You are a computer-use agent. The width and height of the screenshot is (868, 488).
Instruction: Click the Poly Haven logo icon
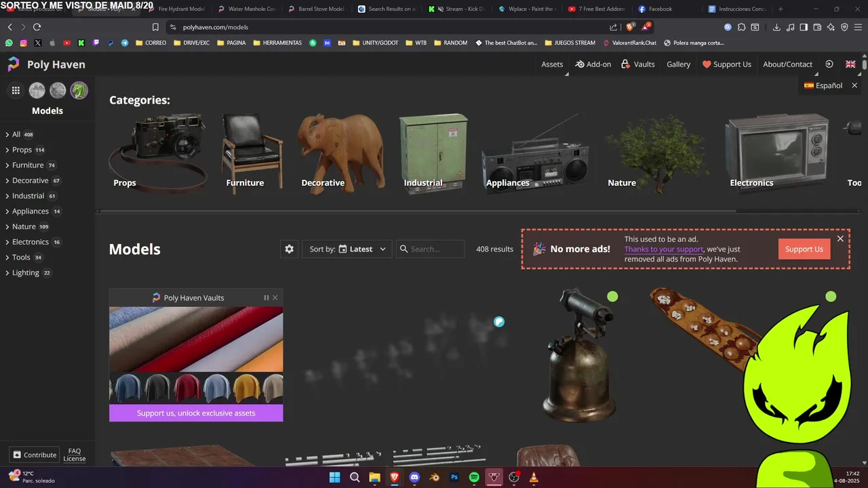point(14,64)
